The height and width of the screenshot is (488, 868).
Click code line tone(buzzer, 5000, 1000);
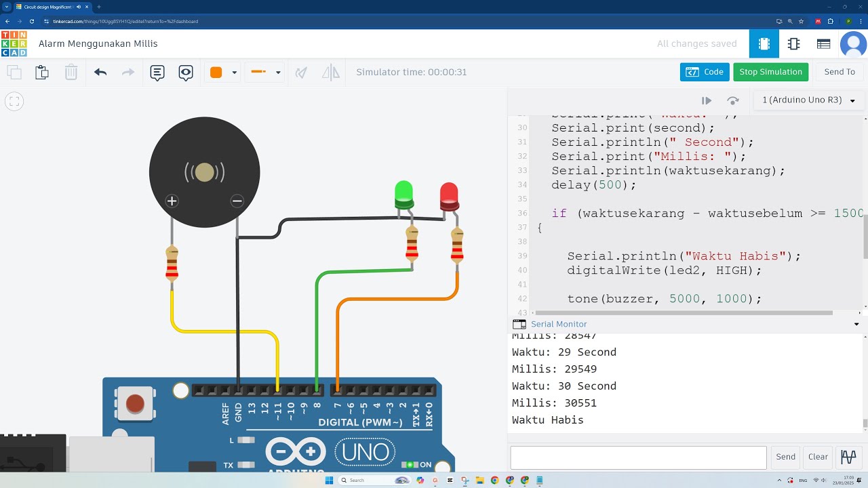[665, 299]
